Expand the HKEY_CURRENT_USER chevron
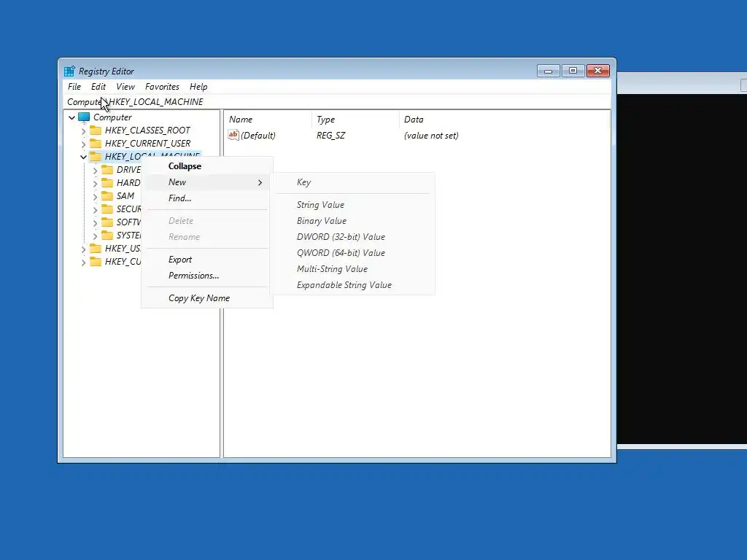 [x=83, y=144]
